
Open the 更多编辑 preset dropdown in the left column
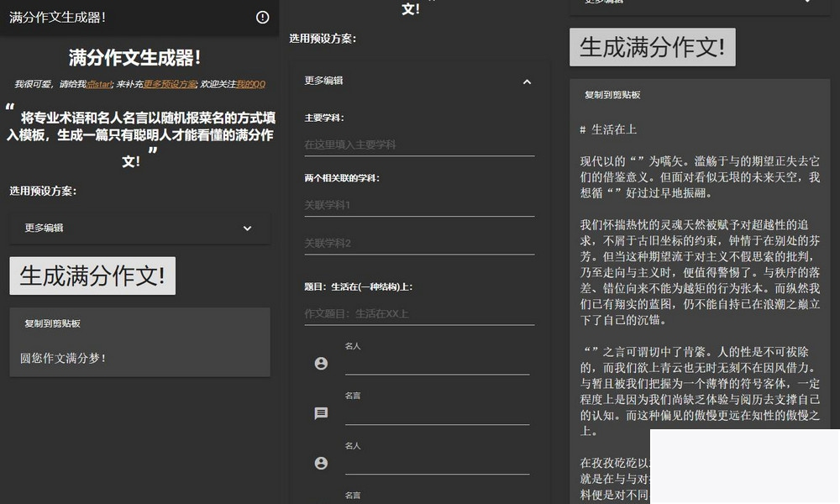[139, 228]
